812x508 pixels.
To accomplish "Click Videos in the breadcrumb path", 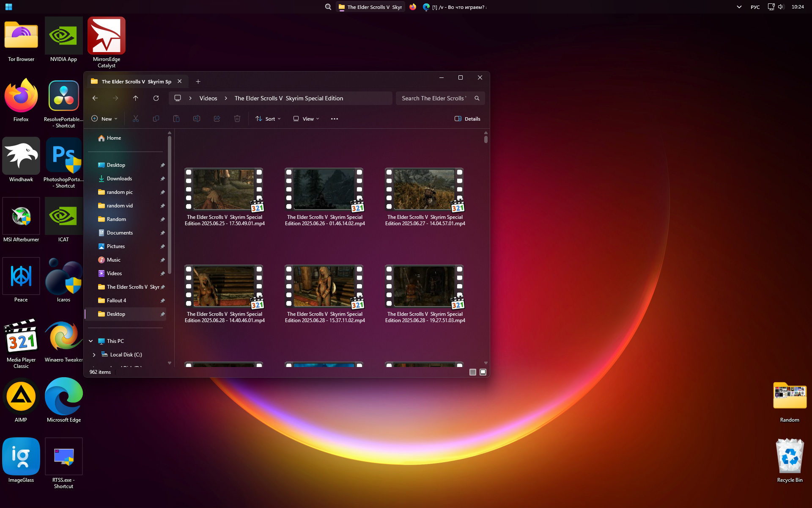I will [x=208, y=98].
